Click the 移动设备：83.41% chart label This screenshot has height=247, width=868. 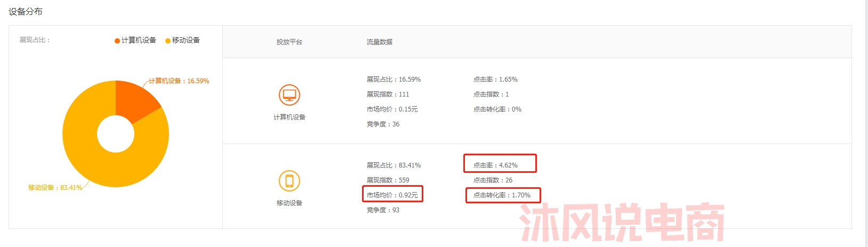pyautogui.click(x=55, y=188)
